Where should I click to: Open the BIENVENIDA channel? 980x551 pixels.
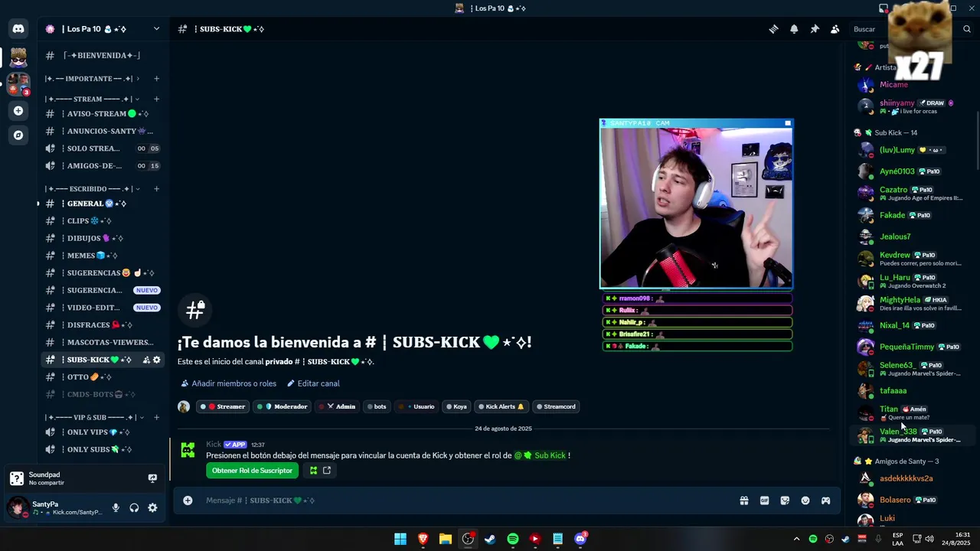[x=102, y=56]
